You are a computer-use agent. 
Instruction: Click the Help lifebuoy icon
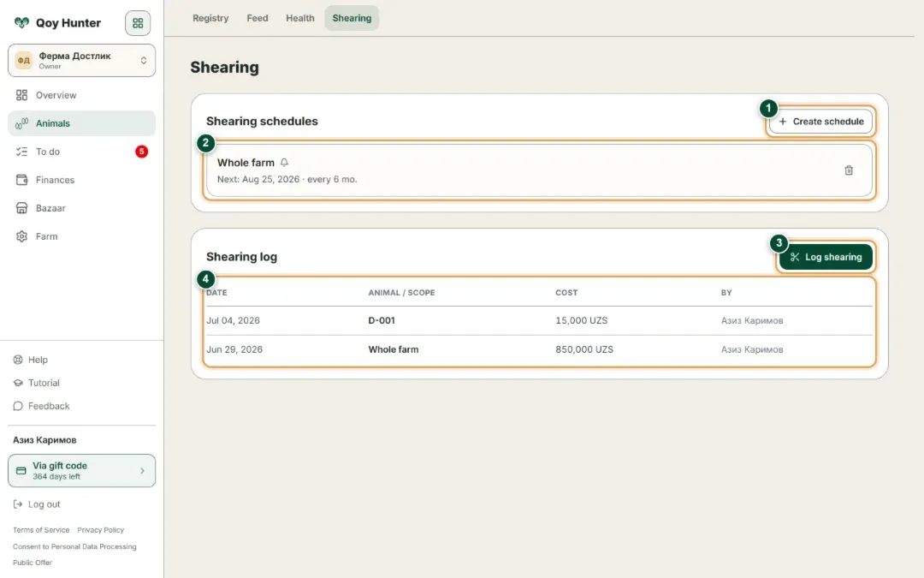(18, 360)
